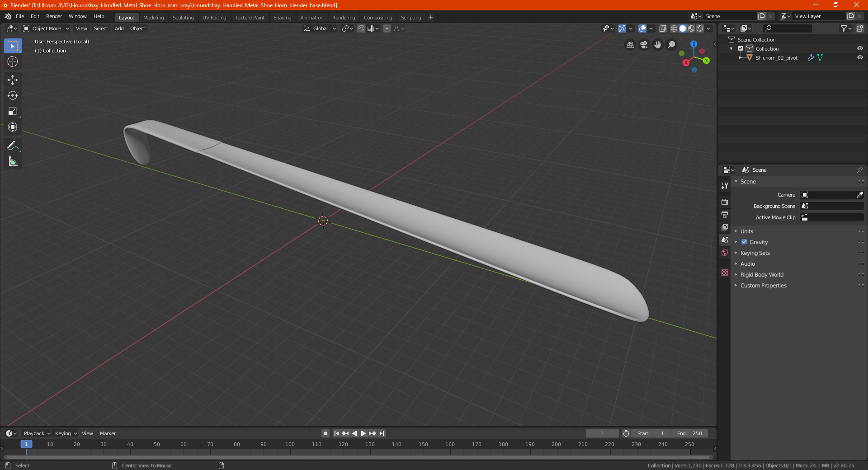Click the Start frame field
Viewport: 868px width, 470px height.
[x=651, y=433]
